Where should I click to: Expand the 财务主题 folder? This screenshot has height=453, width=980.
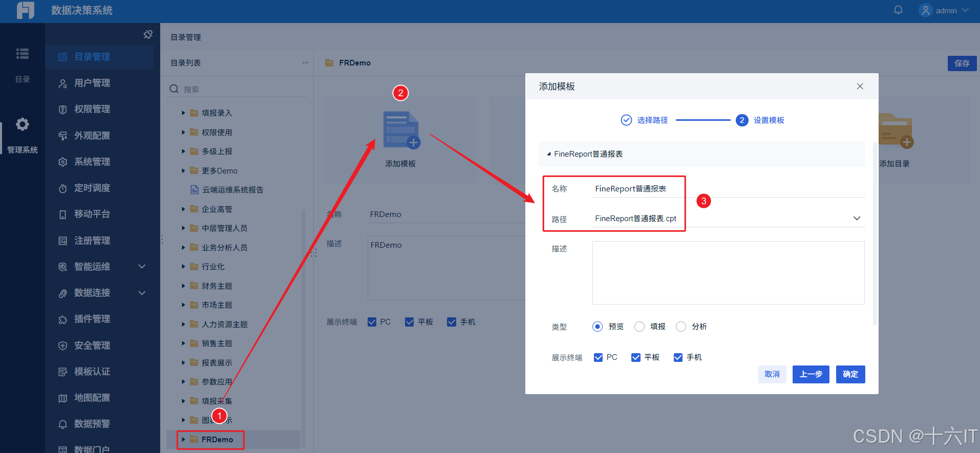tap(183, 286)
